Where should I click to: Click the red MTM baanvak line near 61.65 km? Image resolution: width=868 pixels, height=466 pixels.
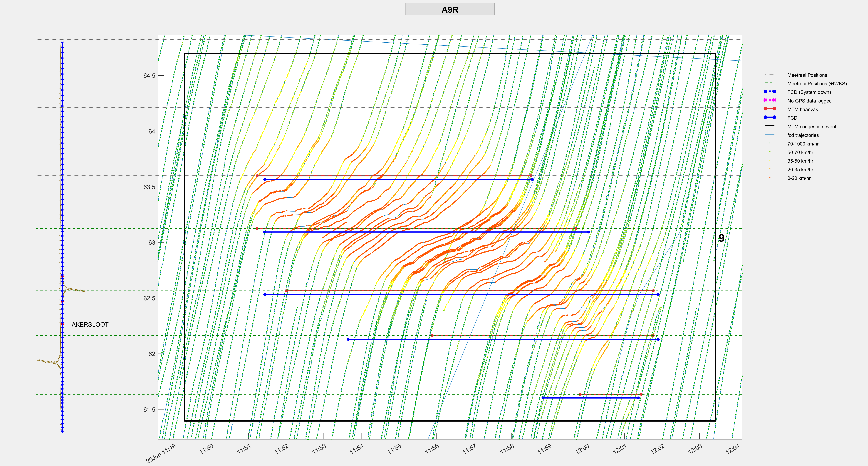pos(610,394)
